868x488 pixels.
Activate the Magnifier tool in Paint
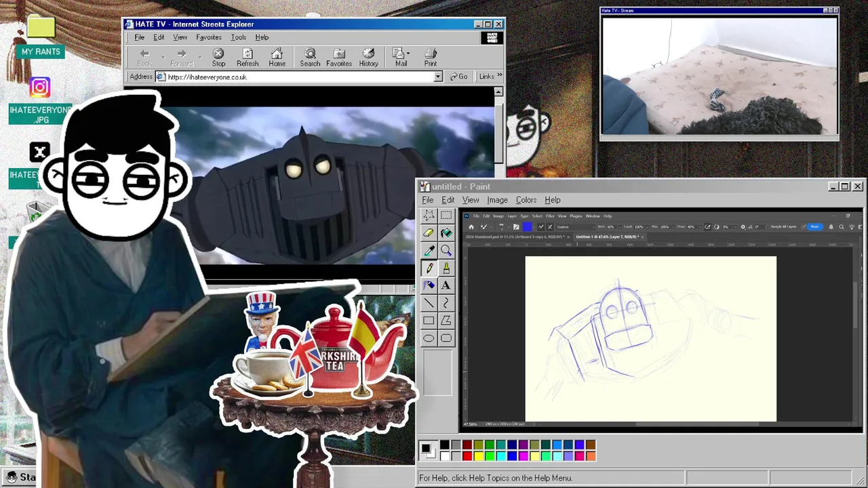[x=446, y=251]
